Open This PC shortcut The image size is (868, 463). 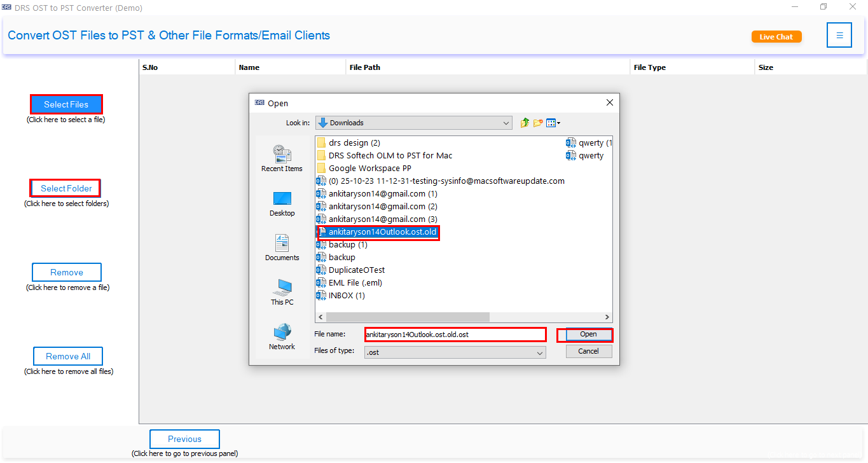282,293
